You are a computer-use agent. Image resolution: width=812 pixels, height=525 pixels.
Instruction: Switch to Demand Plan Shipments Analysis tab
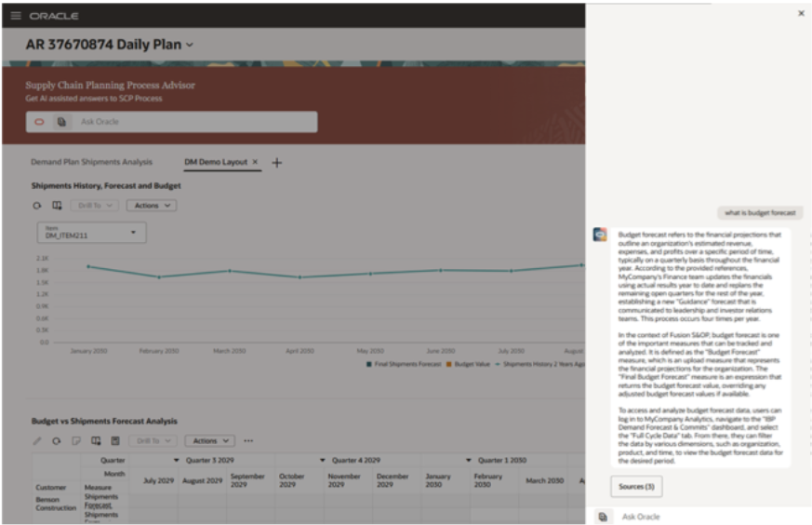[92, 162]
